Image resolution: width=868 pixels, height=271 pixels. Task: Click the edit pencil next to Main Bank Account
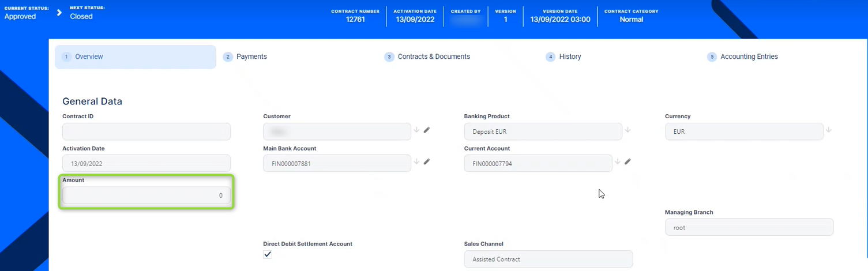point(427,162)
